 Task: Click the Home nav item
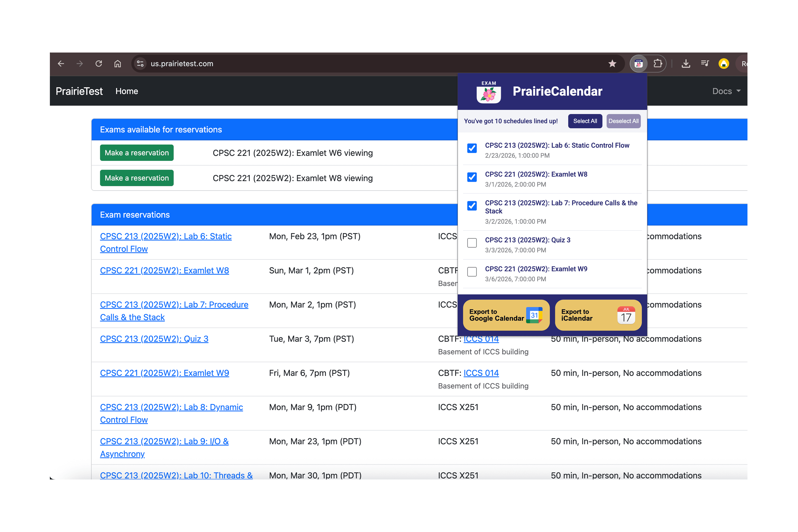pyautogui.click(x=127, y=91)
